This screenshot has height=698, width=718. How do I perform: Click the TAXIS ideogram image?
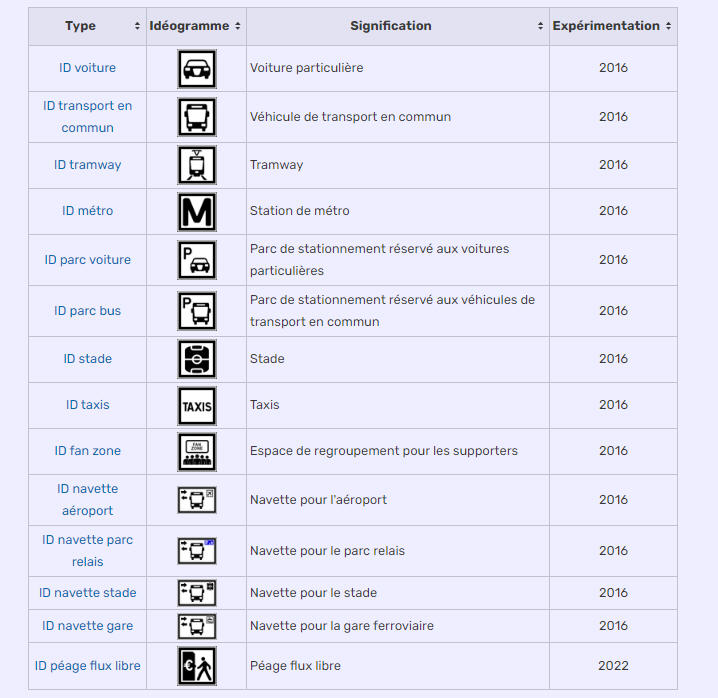pyautogui.click(x=197, y=406)
